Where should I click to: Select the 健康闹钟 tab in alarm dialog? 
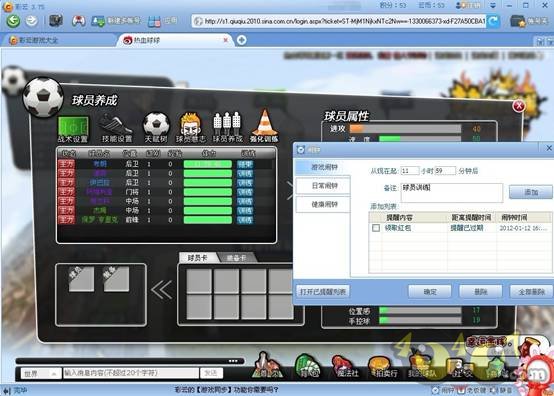coord(323,204)
